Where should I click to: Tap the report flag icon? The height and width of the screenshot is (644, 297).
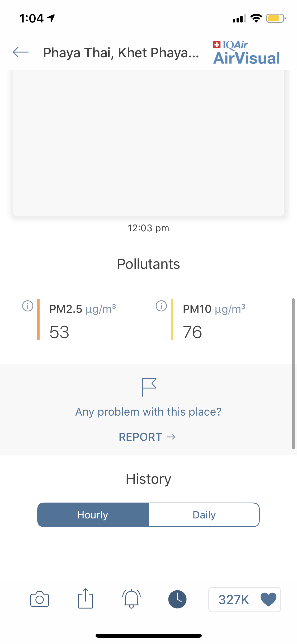(x=149, y=387)
